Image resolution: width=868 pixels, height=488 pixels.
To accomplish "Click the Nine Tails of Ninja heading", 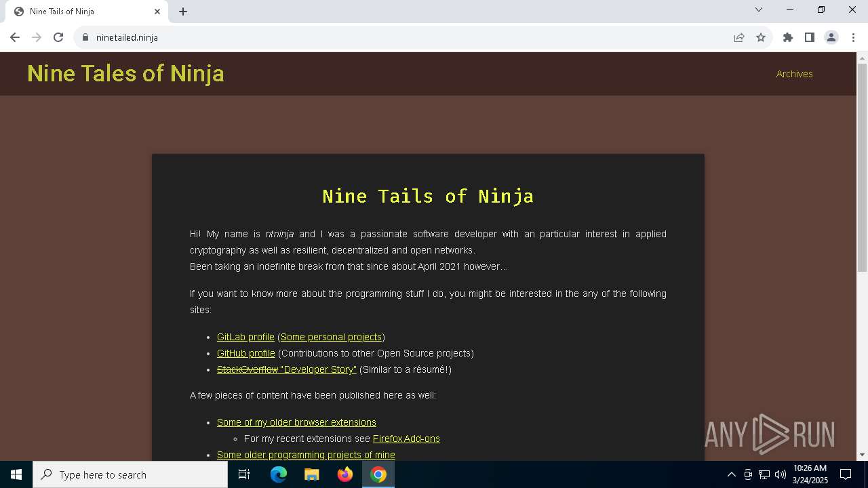I will pos(428,196).
